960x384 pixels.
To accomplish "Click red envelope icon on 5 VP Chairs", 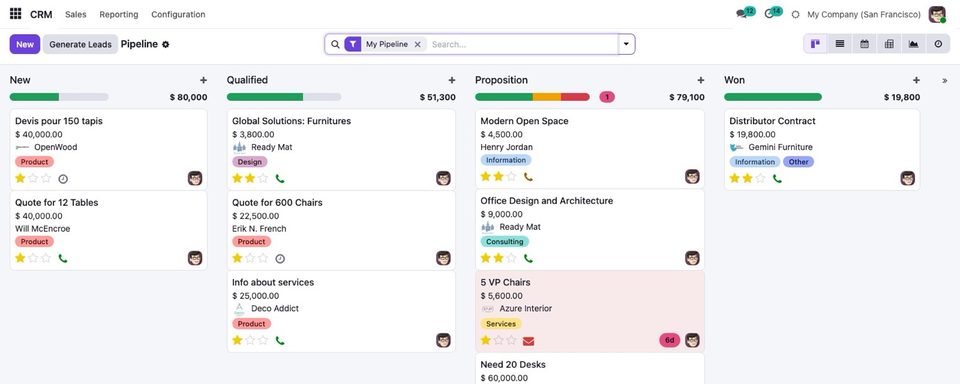I will coord(528,341).
